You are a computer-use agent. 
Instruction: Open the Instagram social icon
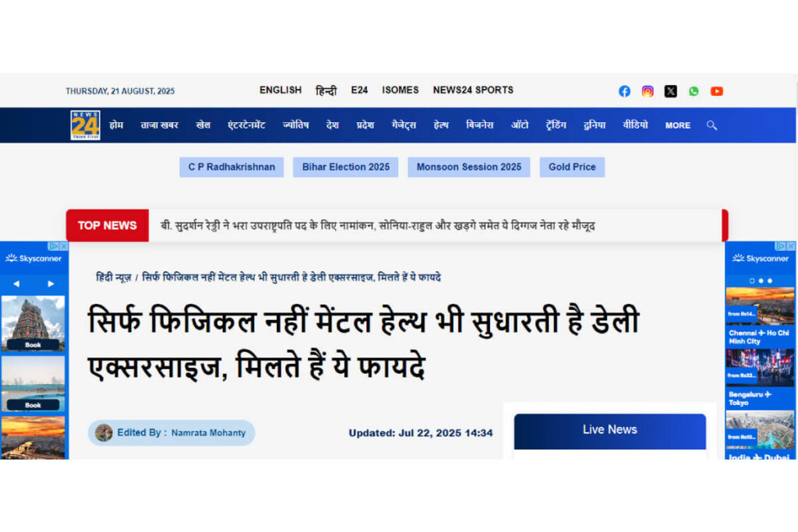point(648,91)
